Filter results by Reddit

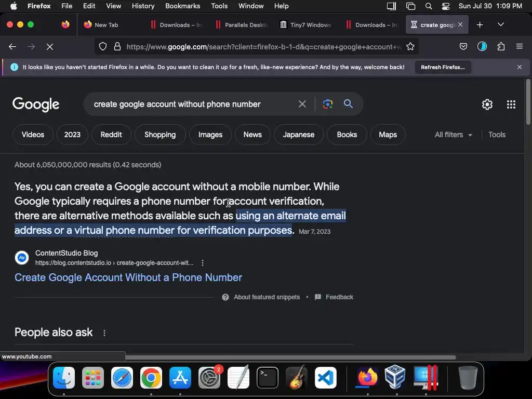coord(111,135)
